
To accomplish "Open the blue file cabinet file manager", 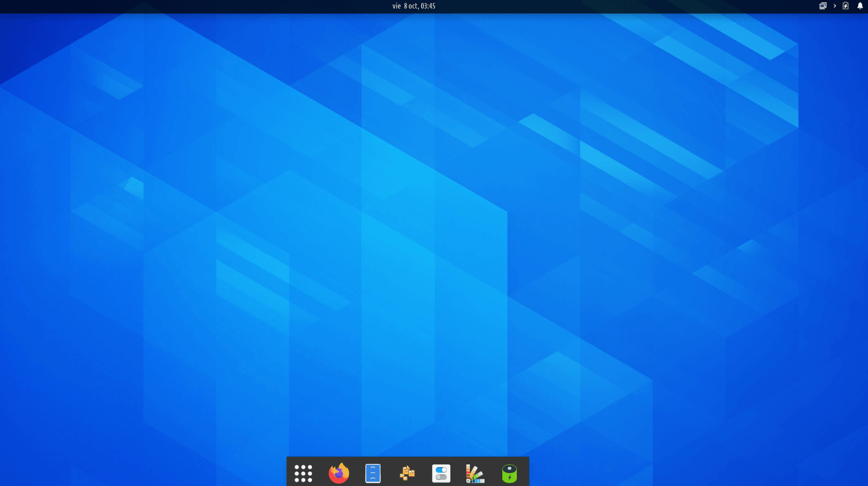I will 373,473.
